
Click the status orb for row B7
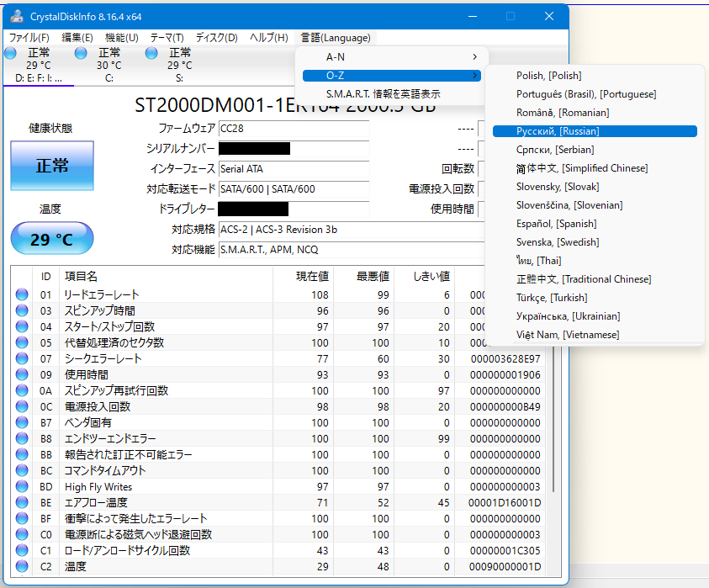pyautogui.click(x=22, y=422)
